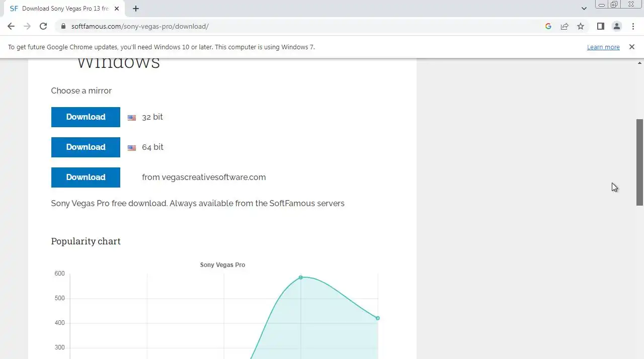Dismiss the Chrome update notification bar
Image resolution: width=644 pixels, height=359 pixels.
(x=632, y=47)
